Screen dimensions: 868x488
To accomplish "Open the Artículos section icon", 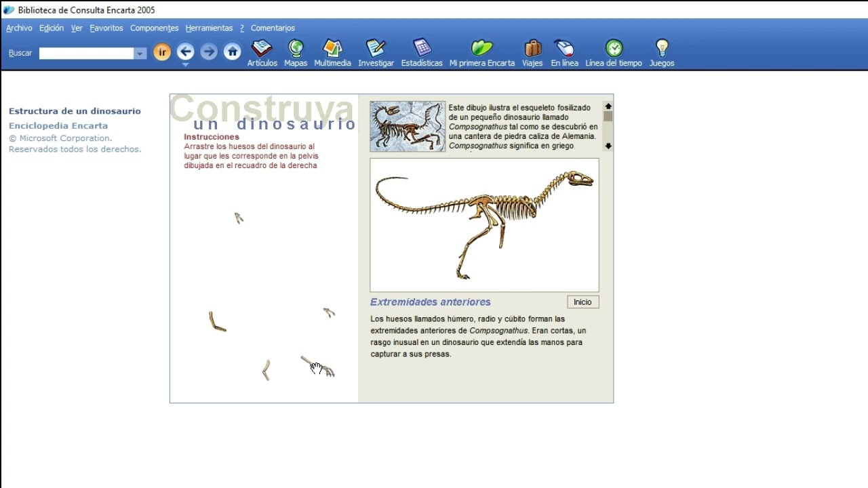I will tap(262, 48).
